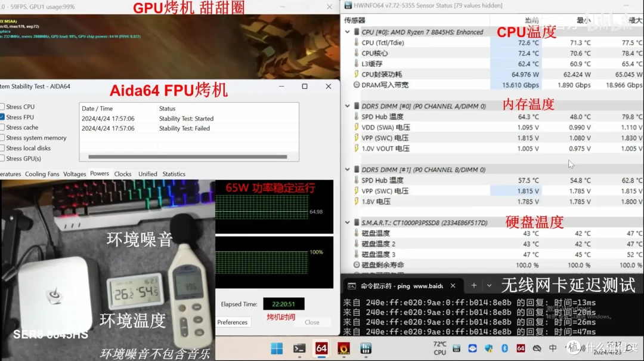Click the Preferences button in AIDA64
The width and height of the screenshot is (644, 361).
(x=233, y=322)
